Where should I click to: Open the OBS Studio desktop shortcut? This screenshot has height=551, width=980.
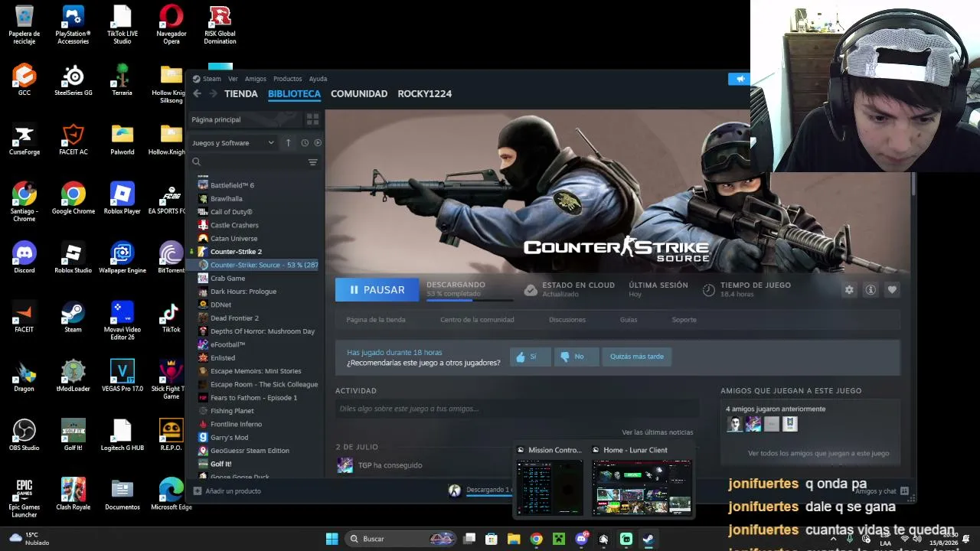24,435
